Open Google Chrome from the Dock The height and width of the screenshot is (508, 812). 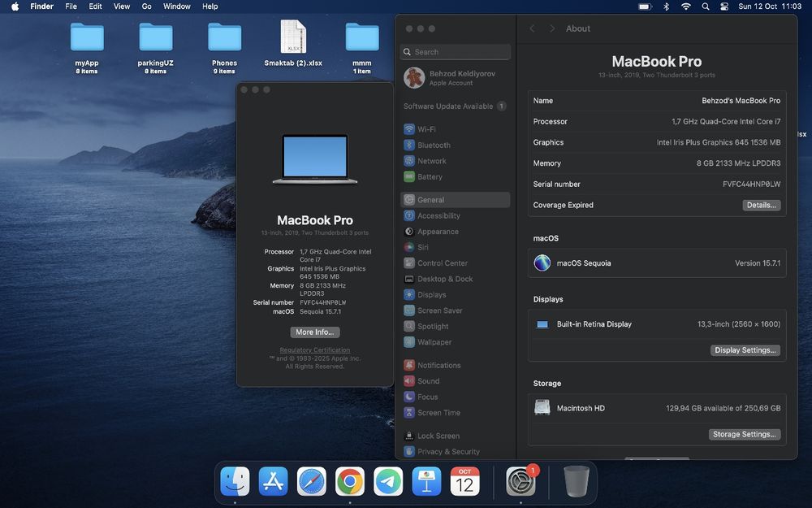(x=350, y=482)
